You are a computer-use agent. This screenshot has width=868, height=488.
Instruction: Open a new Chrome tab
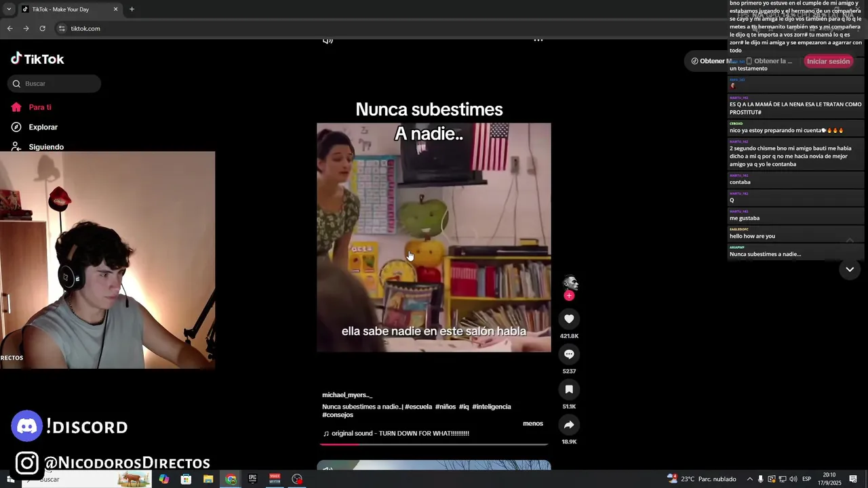pos(132,9)
